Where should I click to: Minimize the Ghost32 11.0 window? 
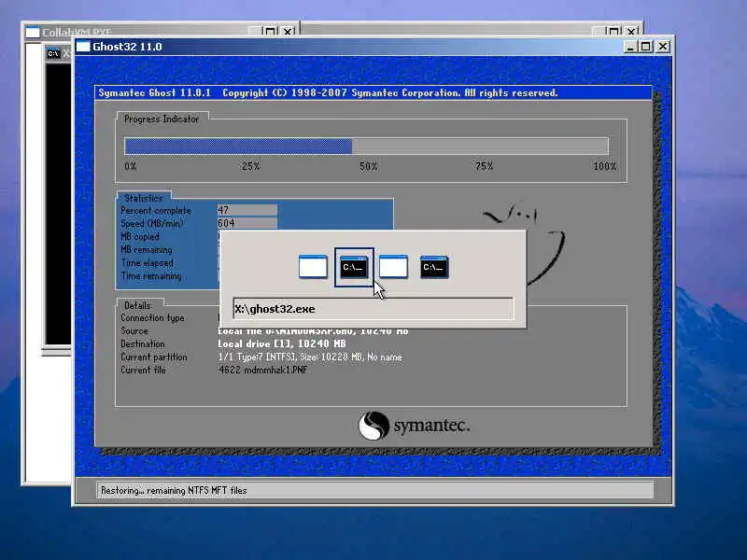[630, 47]
